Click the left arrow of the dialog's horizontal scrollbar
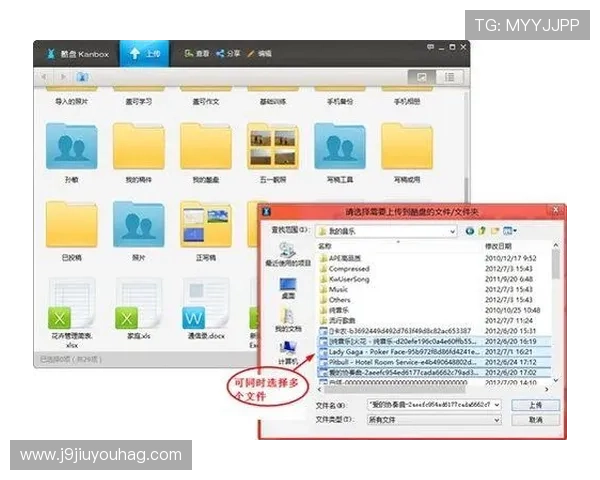Viewport: 600px width, 480px height. click(320, 389)
